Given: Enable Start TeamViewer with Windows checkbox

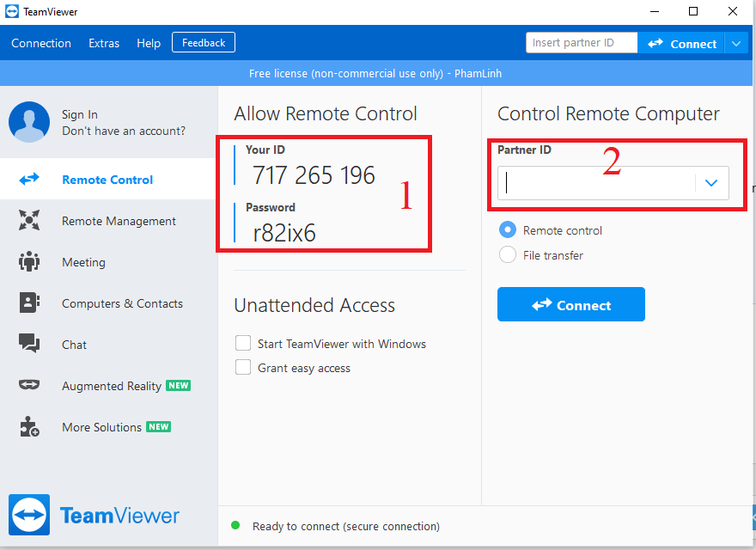Looking at the screenshot, I should tap(243, 343).
